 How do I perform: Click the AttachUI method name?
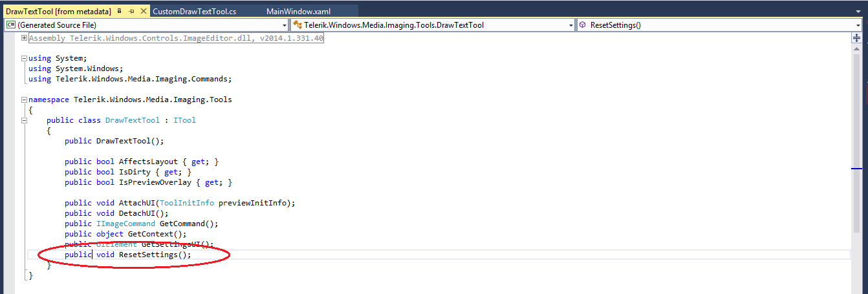tap(137, 203)
